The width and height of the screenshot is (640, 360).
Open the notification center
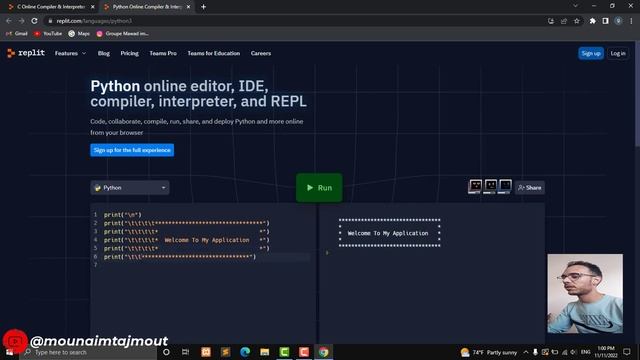click(x=627, y=352)
